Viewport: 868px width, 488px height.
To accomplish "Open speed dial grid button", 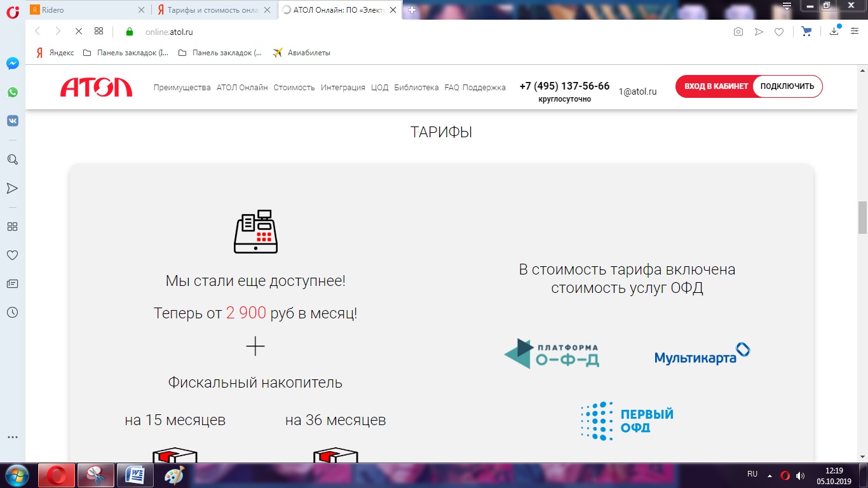I will pyautogui.click(x=98, y=31).
